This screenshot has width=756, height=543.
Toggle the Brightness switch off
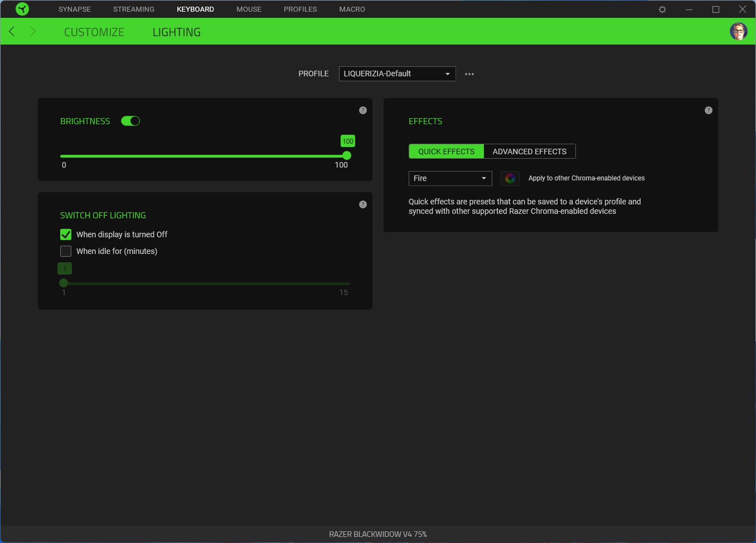pos(130,121)
